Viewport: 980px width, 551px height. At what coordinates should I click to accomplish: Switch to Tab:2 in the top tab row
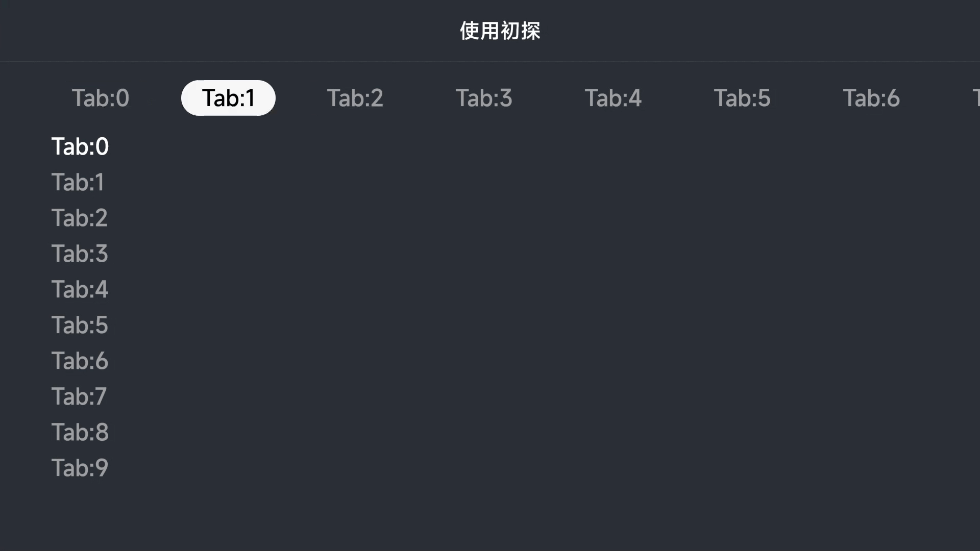(x=355, y=98)
